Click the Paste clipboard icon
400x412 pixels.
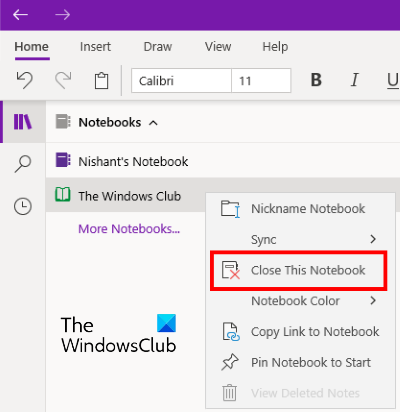click(x=101, y=81)
